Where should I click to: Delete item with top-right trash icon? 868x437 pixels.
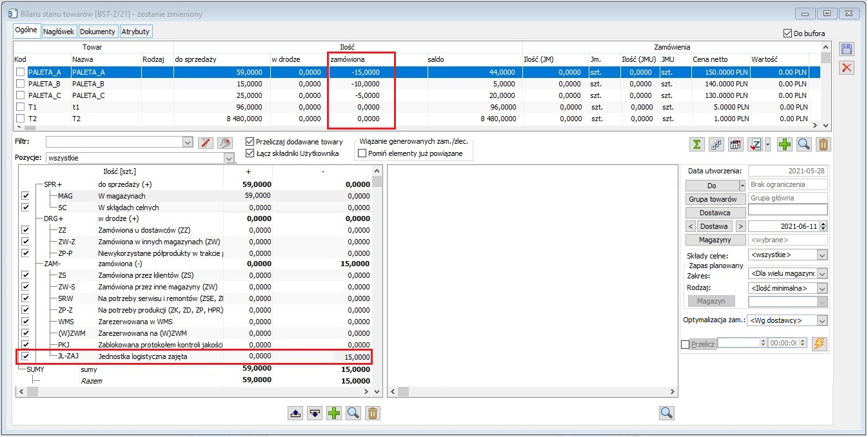pyautogui.click(x=824, y=144)
